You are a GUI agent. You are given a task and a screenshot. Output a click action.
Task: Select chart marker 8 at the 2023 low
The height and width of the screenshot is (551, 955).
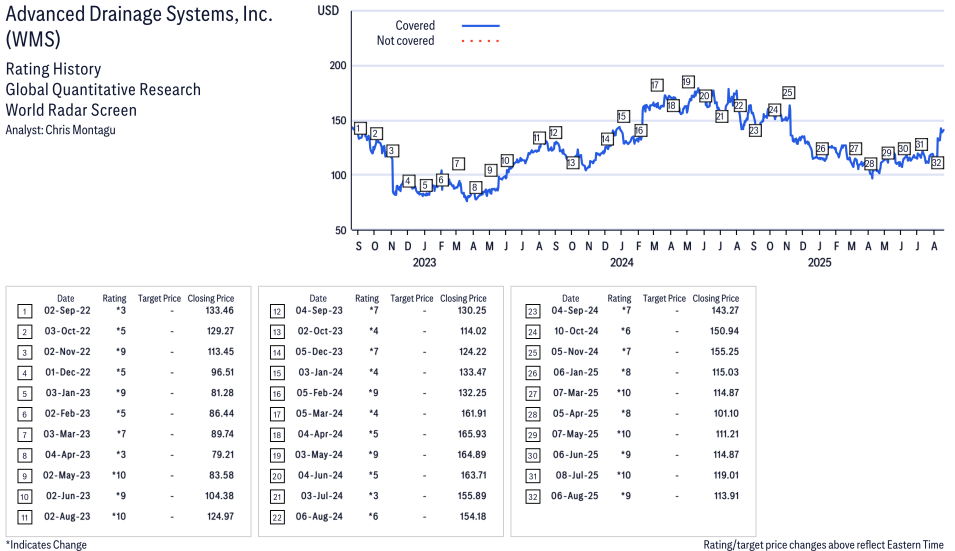click(475, 188)
